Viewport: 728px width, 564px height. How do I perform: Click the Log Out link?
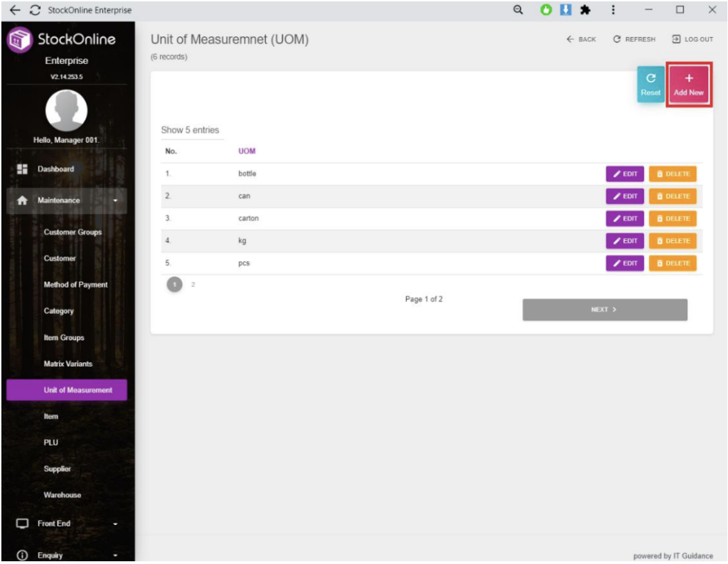pos(692,39)
